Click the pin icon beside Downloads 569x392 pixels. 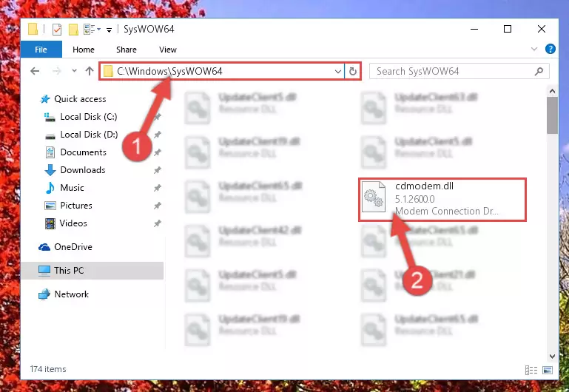[x=157, y=170]
